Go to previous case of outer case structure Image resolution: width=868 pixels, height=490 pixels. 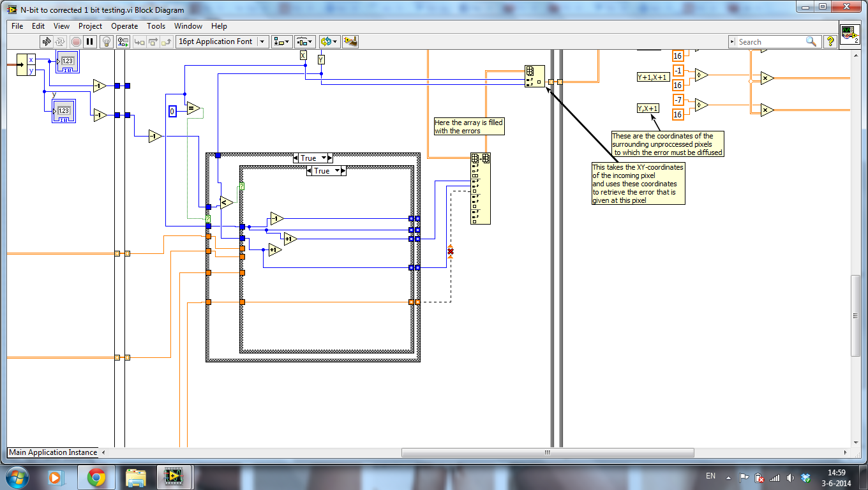[x=296, y=158]
